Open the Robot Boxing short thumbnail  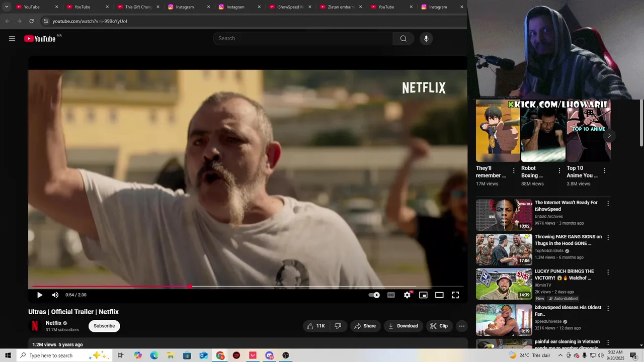click(543, 131)
